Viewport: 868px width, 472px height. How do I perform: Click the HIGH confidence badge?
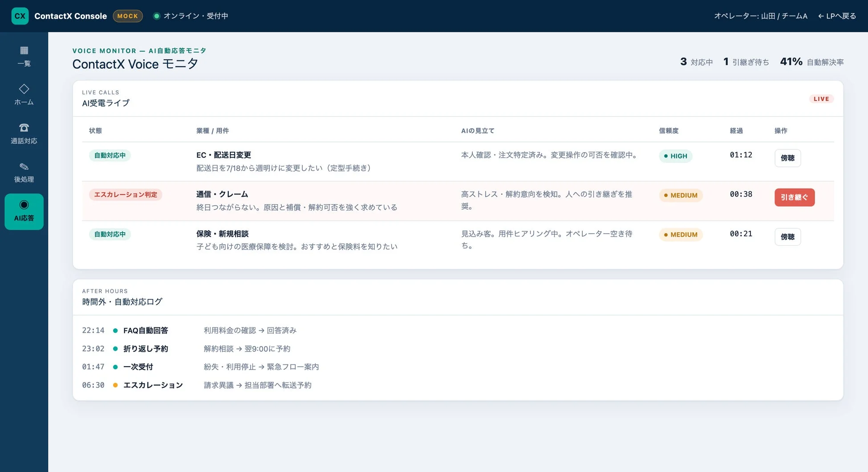click(x=675, y=156)
